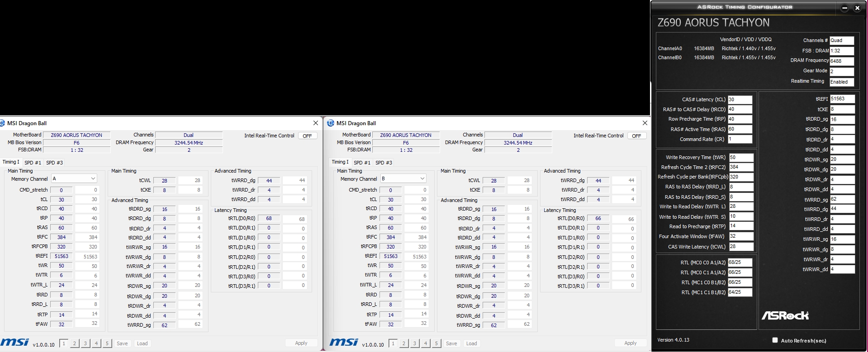The image size is (868, 352).
Task: Select Timing I tab in Channel B window
Action: [x=340, y=162]
